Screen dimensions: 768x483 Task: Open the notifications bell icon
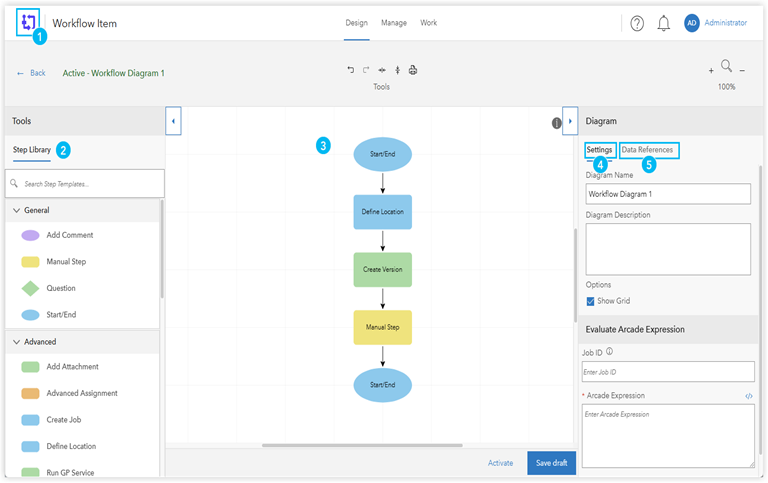pyautogui.click(x=663, y=23)
